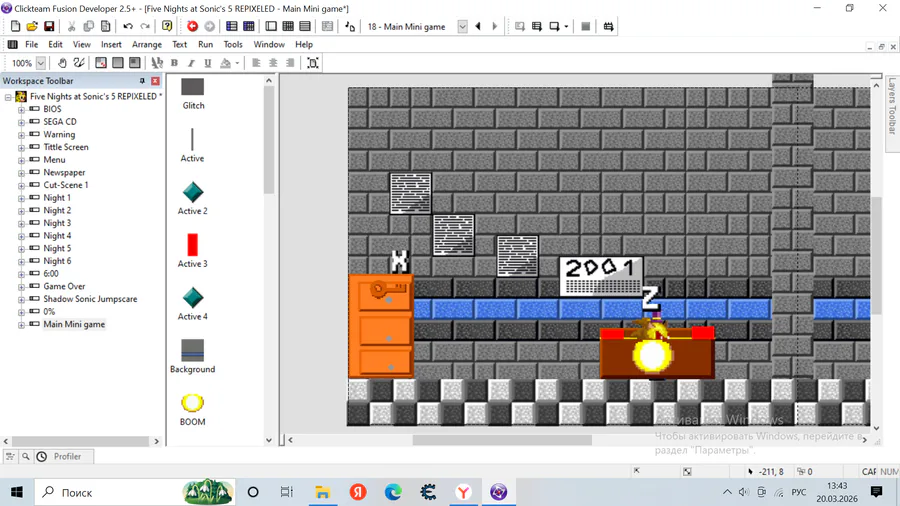Click the Copy icon in toolbar

pos(88,26)
